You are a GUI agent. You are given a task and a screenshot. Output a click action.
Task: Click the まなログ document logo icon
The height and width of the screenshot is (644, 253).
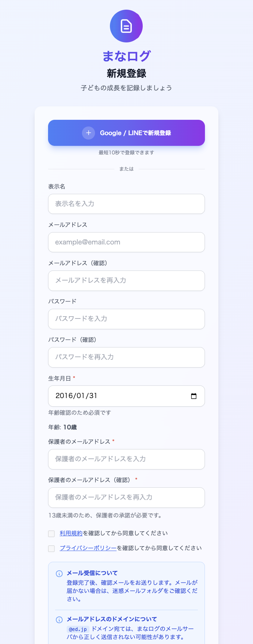[x=126, y=26]
